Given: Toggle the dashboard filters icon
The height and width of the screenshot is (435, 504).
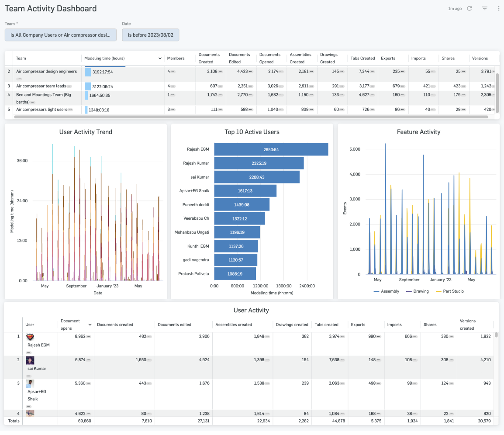Looking at the screenshot, I should [x=484, y=8].
